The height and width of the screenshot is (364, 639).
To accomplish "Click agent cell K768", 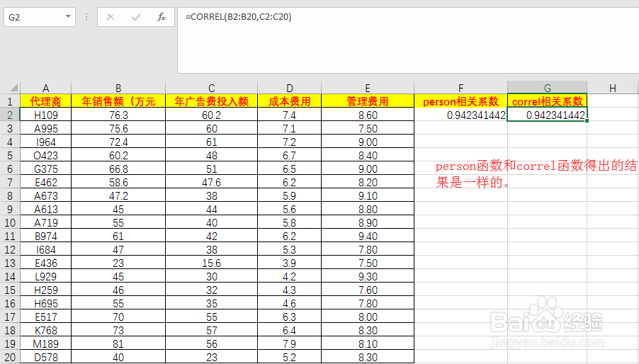I will coord(45,330).
